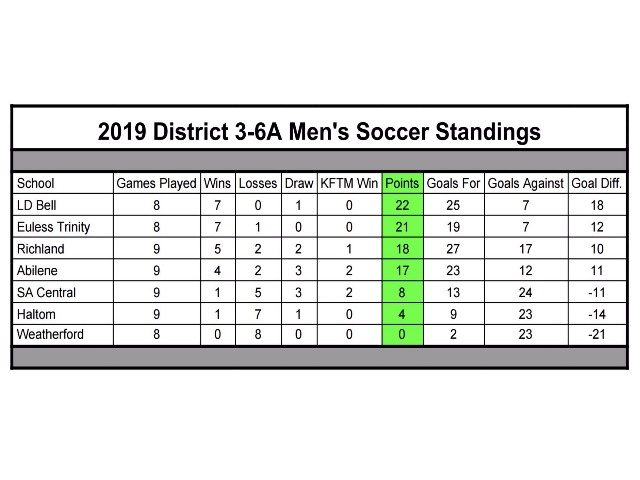The width and height of the screenshot is (640, 480).
Task: Click Euless Trinity's 21 points cell
Action: pos(402,227)
